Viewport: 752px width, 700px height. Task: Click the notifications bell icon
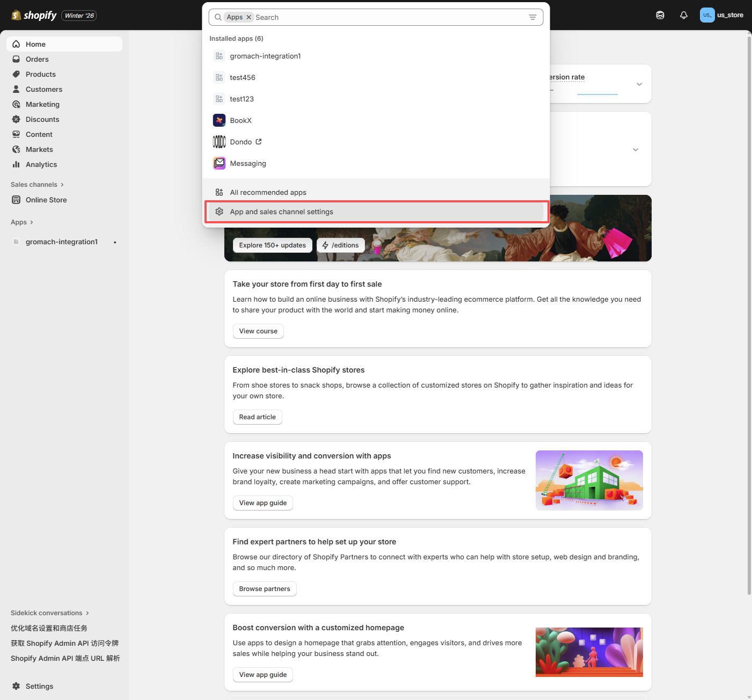pos(683,15)
